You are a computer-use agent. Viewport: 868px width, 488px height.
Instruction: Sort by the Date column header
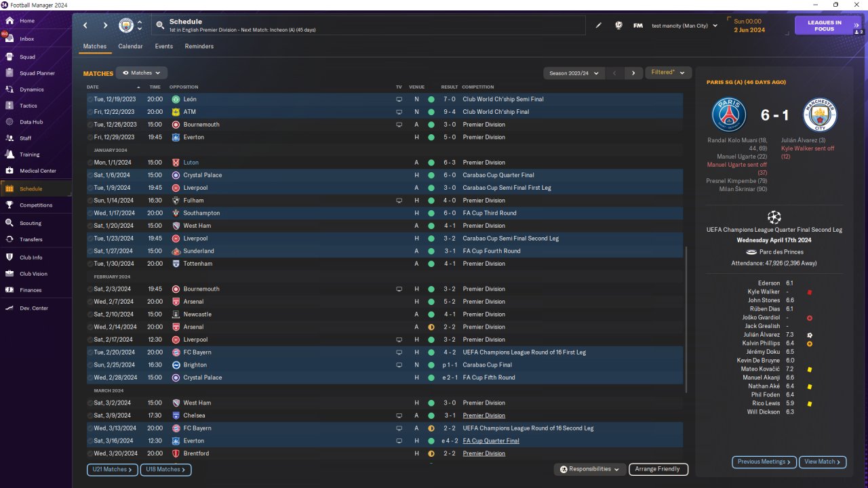93,87
